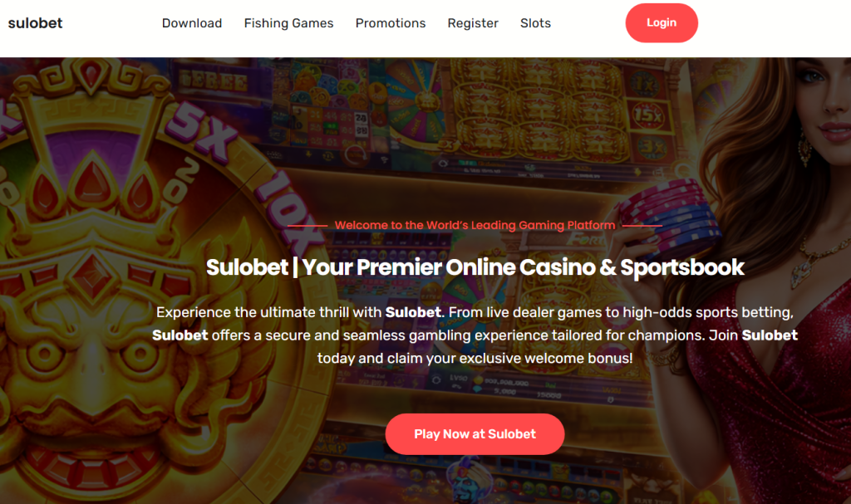Open the Download page
The image size is (851, 504).
[x=192, y=23]
